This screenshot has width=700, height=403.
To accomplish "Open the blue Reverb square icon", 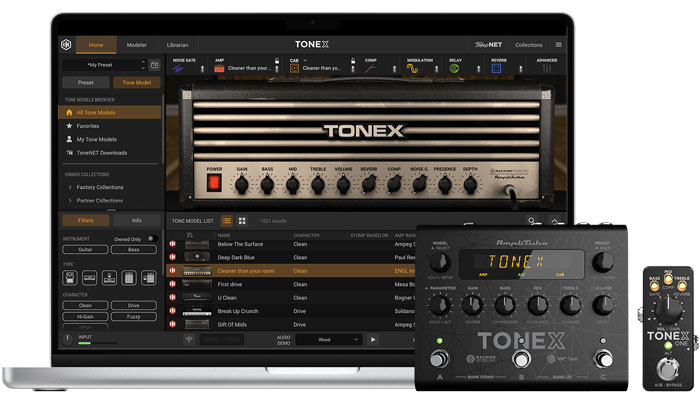I will [496, 69].
